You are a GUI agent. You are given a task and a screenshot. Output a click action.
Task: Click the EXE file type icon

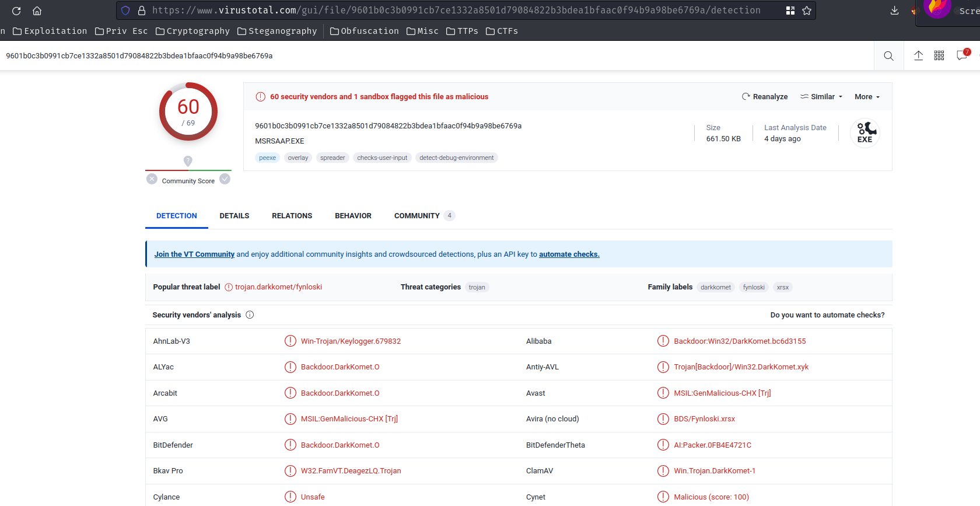point(865,133)
